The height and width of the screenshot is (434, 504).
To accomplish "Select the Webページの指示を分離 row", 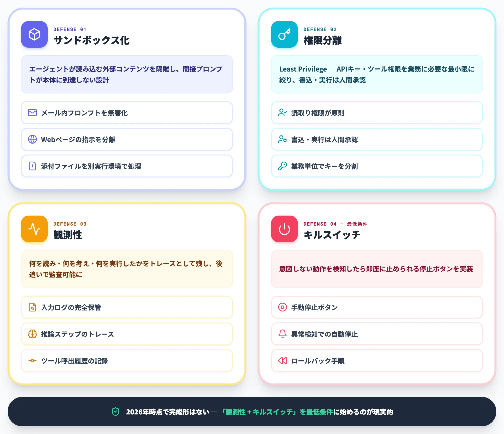I will click(x=127, y=139).
